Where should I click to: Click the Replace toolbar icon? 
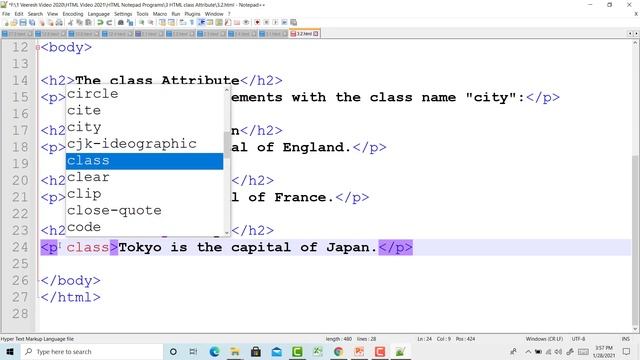[130, 22]
